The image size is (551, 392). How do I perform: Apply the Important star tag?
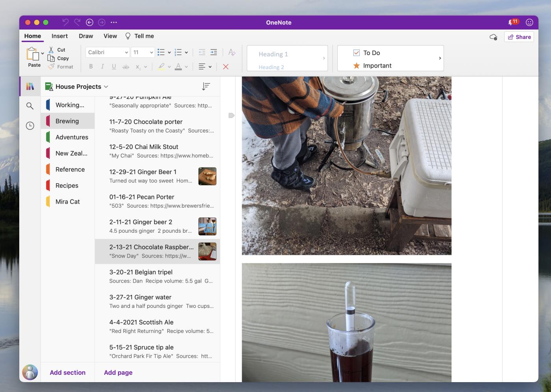pyautogui.click(x=372, y=65)
